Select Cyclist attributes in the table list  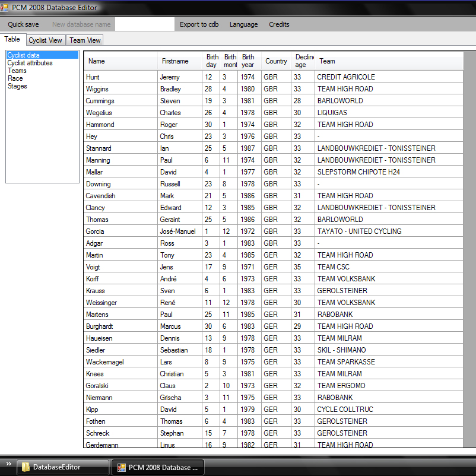[30, 63]
